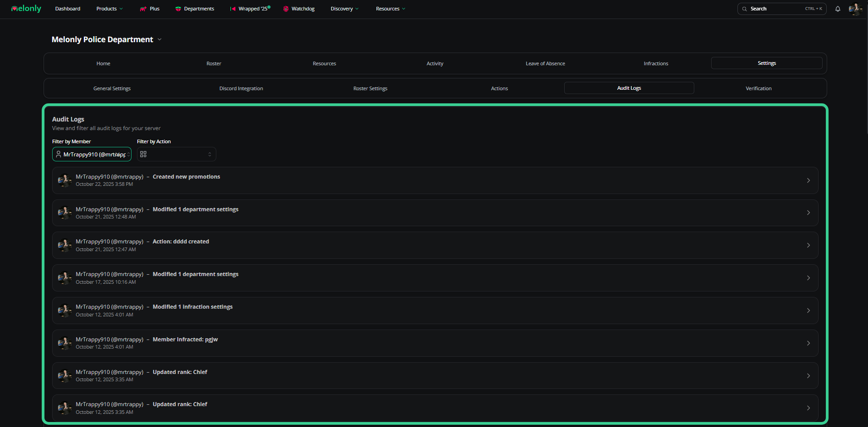Screen dimensions: 868x427
Task: Click the "October 17, 2025 10:16 AM" timestamp
Action: coord(106,282)
